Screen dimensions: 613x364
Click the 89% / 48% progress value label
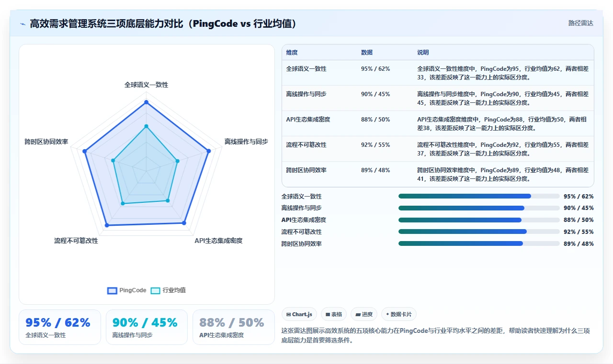(579, 244)
